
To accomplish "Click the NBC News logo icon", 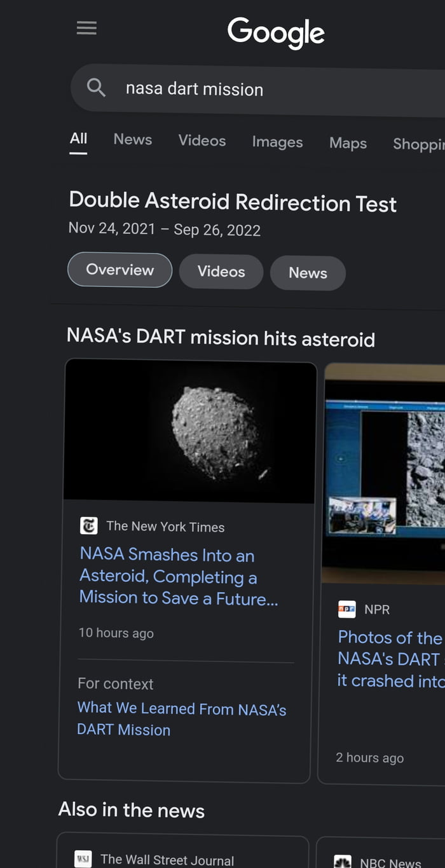I will (x=343, y=862).
